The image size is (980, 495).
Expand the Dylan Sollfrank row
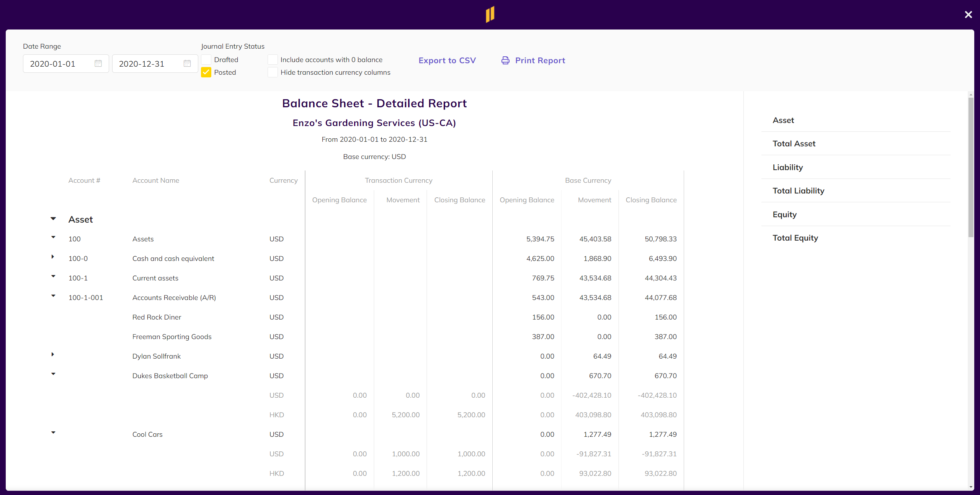[53, 354]
